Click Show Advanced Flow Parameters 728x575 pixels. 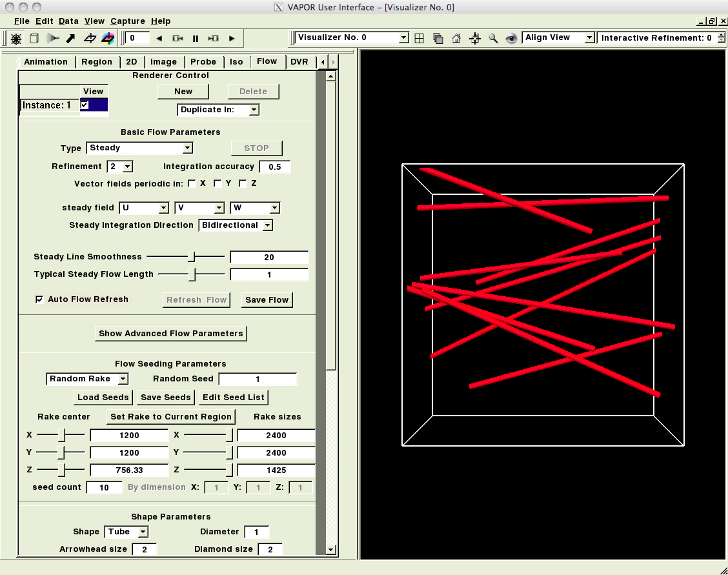(x=171, y=334)
